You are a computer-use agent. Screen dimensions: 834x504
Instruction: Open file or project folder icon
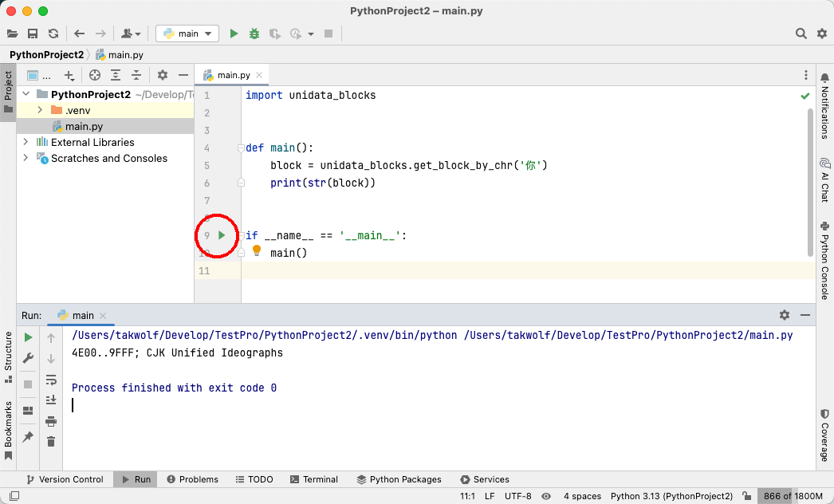tap(12, 33)
